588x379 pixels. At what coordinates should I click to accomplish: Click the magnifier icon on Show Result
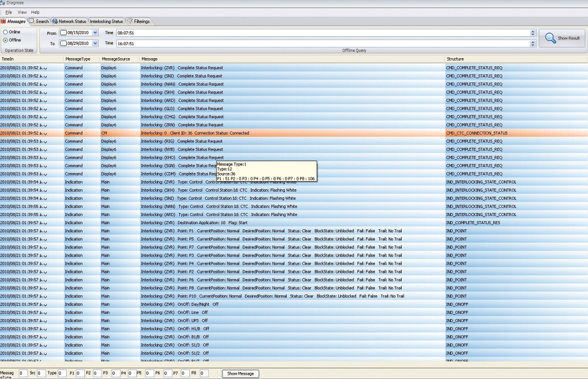pos(549,37)
